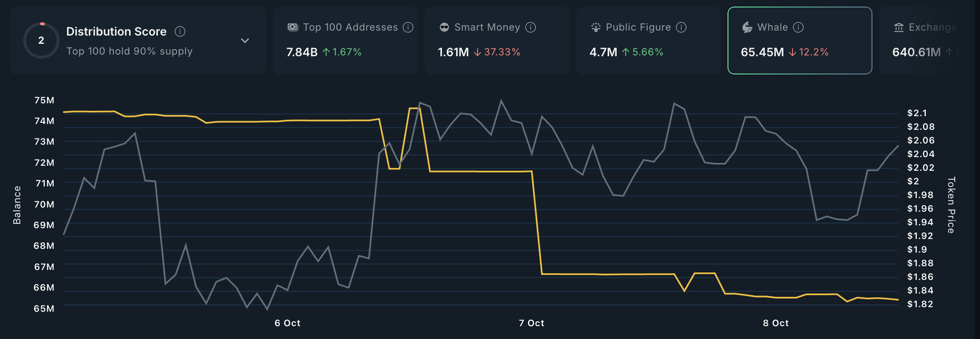The image size is (980, 339).
Task: Click the Public Figure info icon
Action: (681, 27)
